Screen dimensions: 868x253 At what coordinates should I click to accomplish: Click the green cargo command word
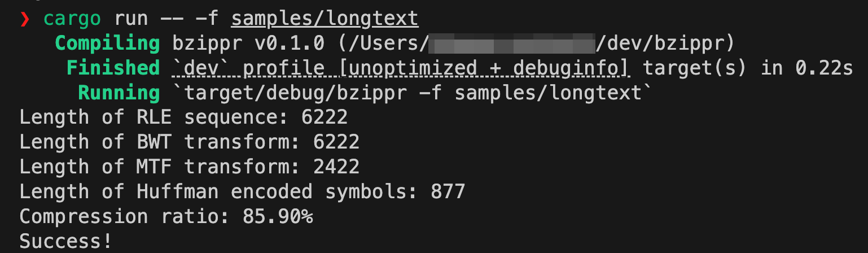coord(73,19)
